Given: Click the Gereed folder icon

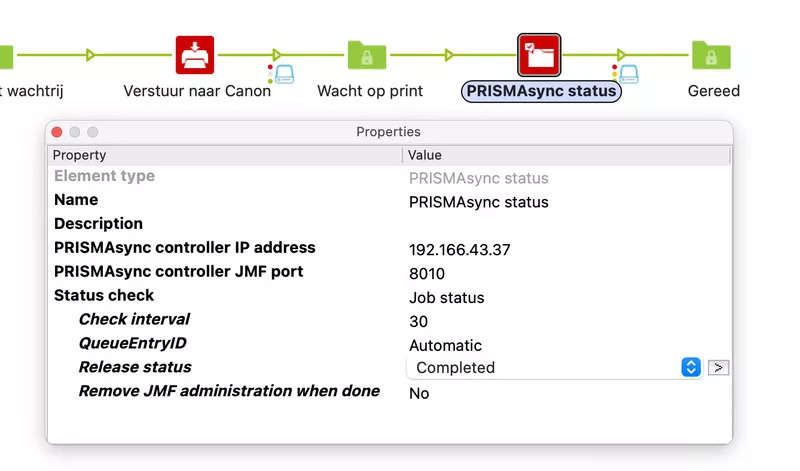Looking at the screenshot, I should click(711, 55).
